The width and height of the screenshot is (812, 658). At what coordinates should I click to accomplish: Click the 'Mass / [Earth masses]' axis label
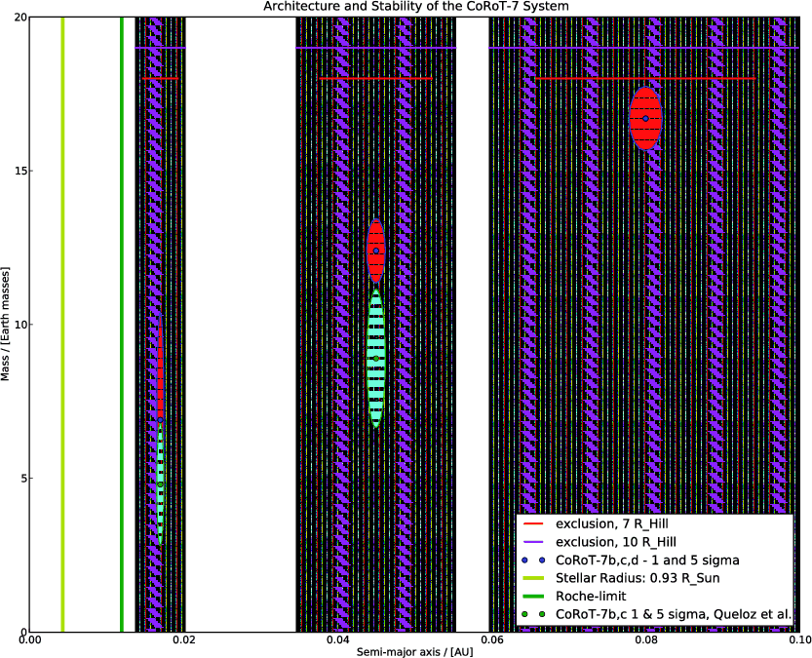(x=5, y=324)
